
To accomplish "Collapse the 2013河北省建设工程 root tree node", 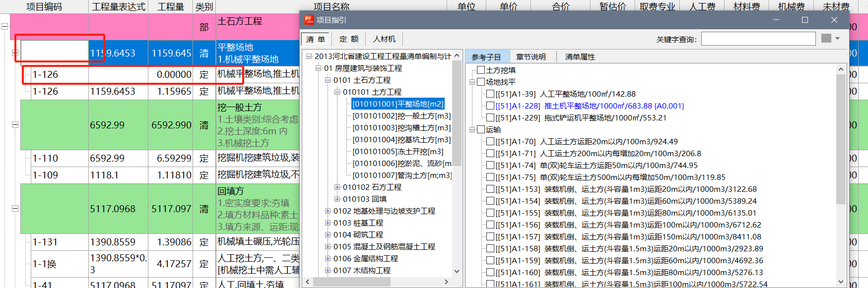I will 309,57.
